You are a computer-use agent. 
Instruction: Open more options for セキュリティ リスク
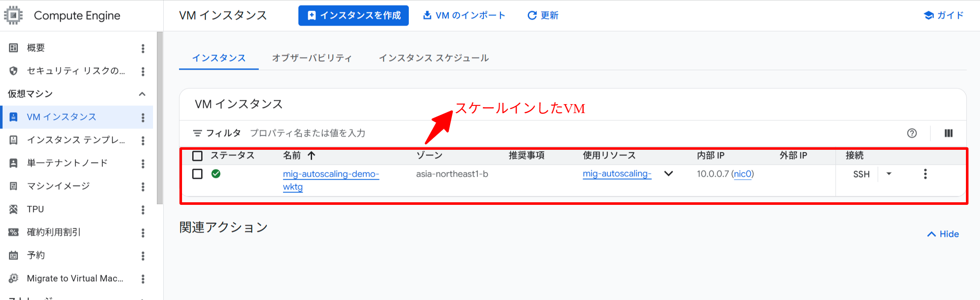(x=143, y=71)
